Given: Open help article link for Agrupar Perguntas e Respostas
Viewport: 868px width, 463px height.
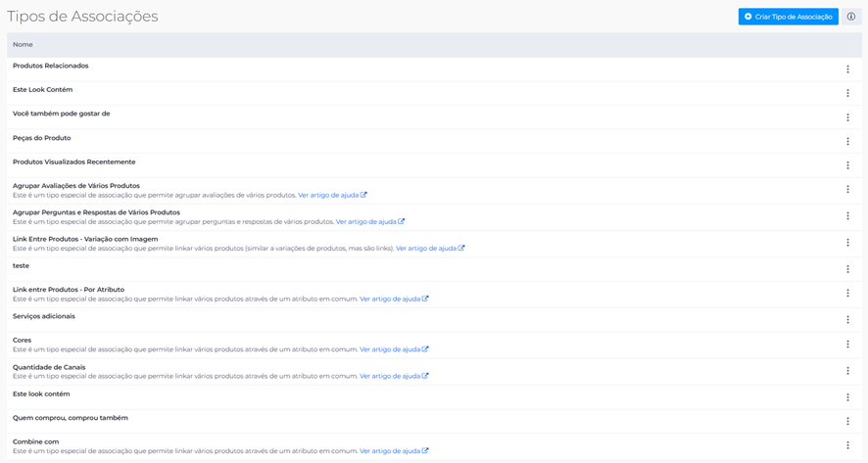Looking at the screenshot, I should tap(370, 221).
